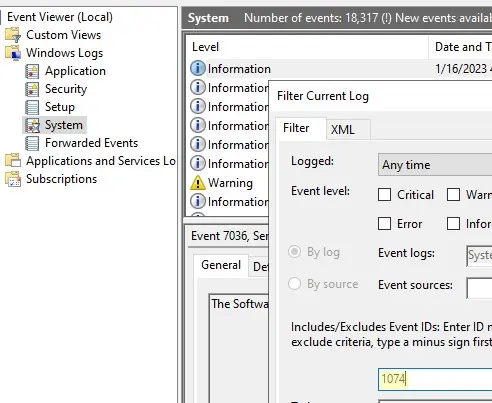The image size is (492, 403).
Task: Select the Warning event row icon
Action: click(x=198, y=183)
